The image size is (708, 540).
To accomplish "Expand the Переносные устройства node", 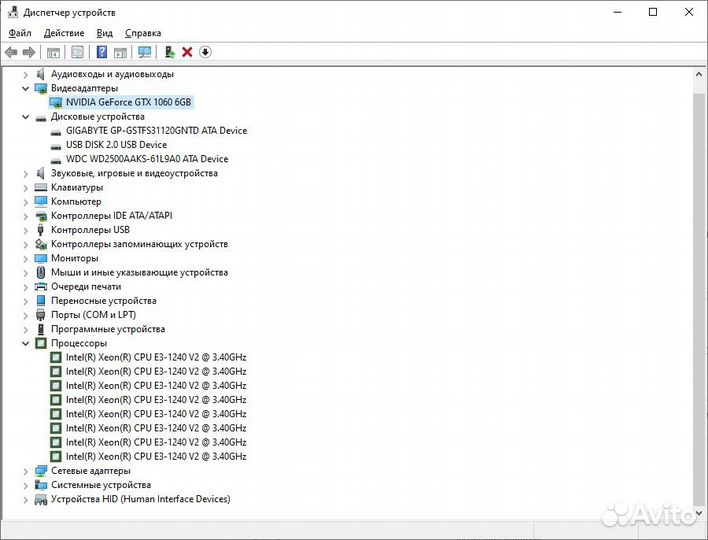I will (x=26, y=301).
